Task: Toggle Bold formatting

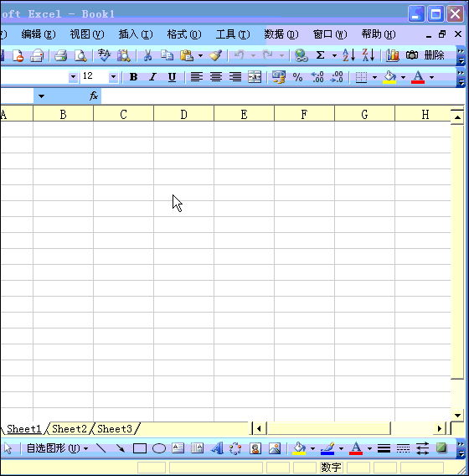Action: pos(133,77)
